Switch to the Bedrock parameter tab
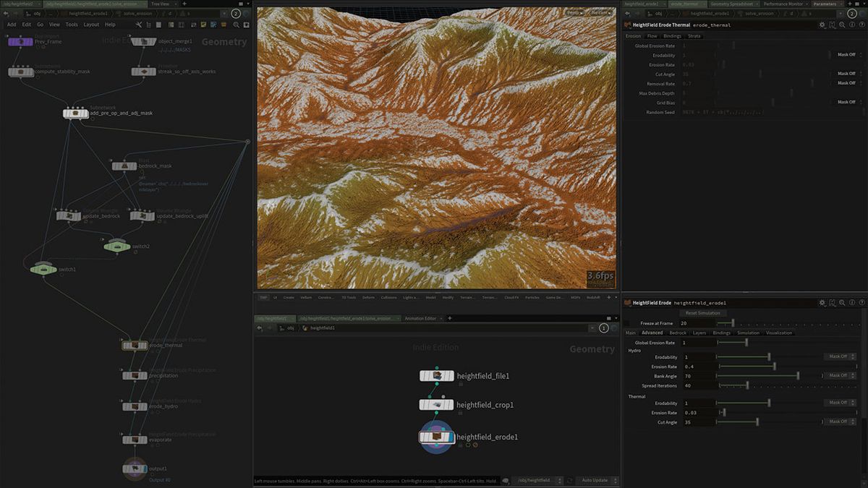The image size is (868, 488). 678,333
